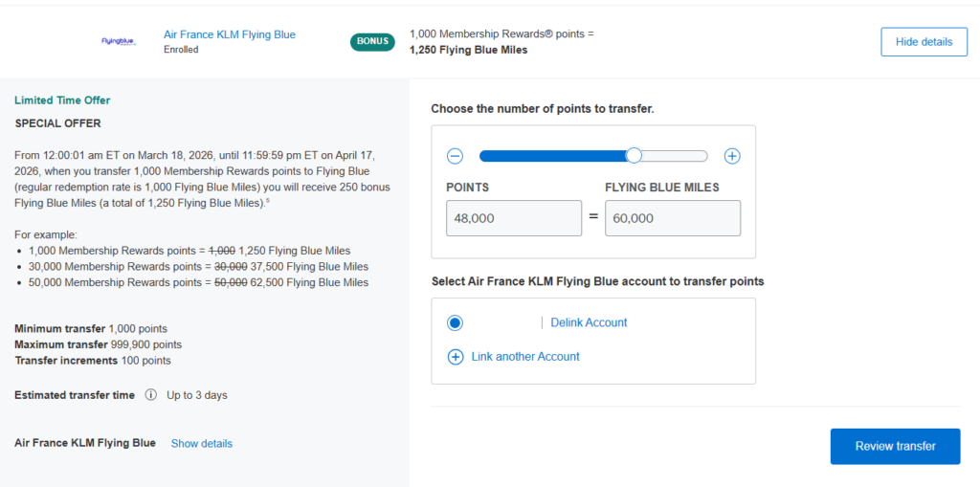The width and height of the screenshot is (980, 487).
Task: Click the 'Up to 3 days' text
Action: click(197, 395)
